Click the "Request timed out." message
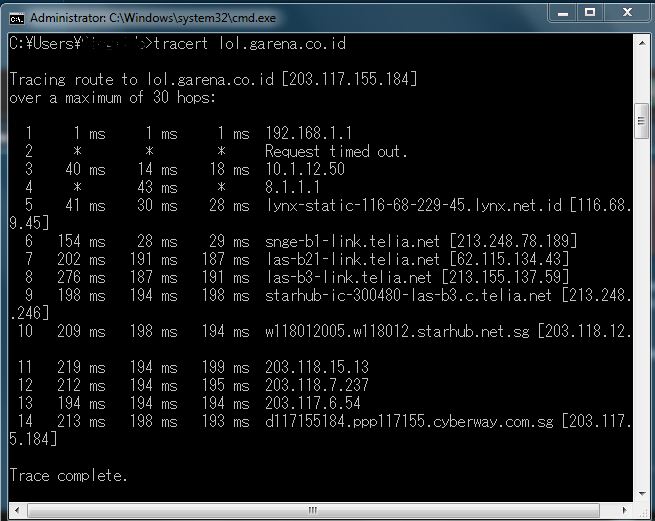Viewport: 655px width, 521px height. coord(336,151)
